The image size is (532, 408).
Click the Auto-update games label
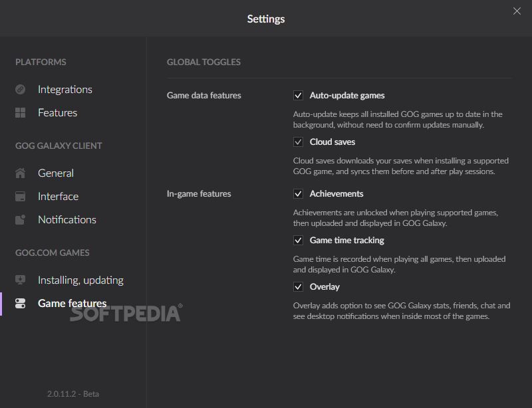347,95
